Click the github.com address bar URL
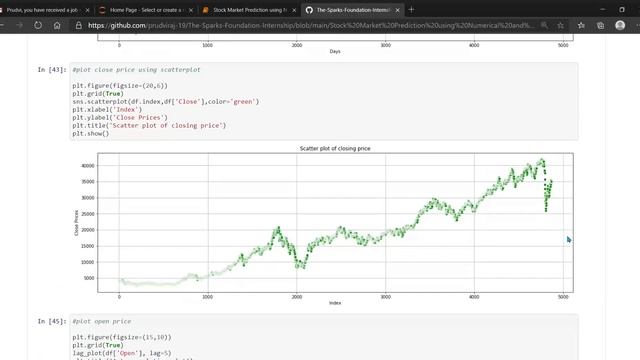 coord(311,25)
